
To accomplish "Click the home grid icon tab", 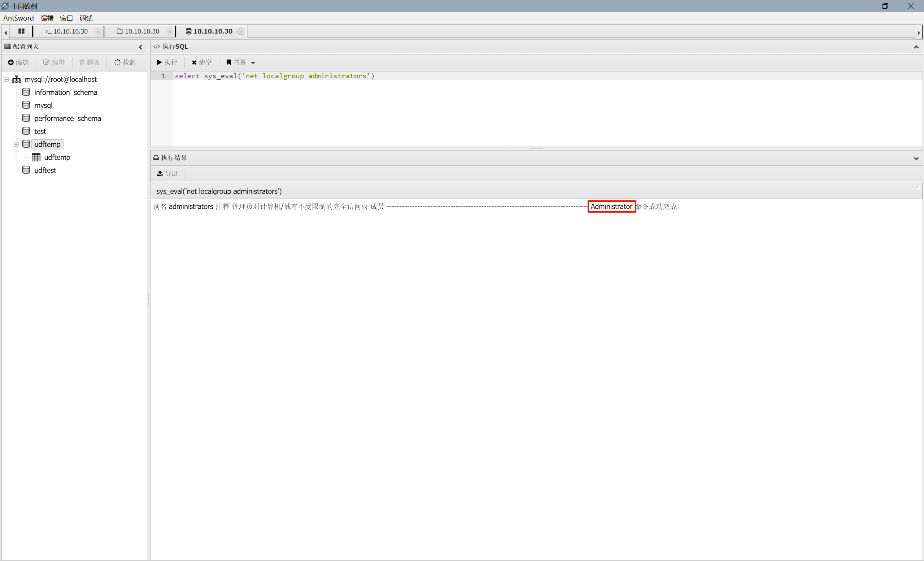I will 21,31.
